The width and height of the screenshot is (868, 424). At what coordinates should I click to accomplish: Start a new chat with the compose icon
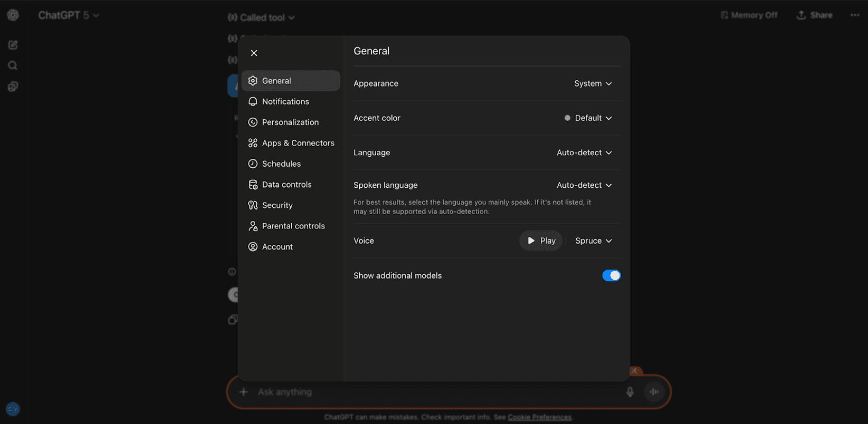point(13,45)
